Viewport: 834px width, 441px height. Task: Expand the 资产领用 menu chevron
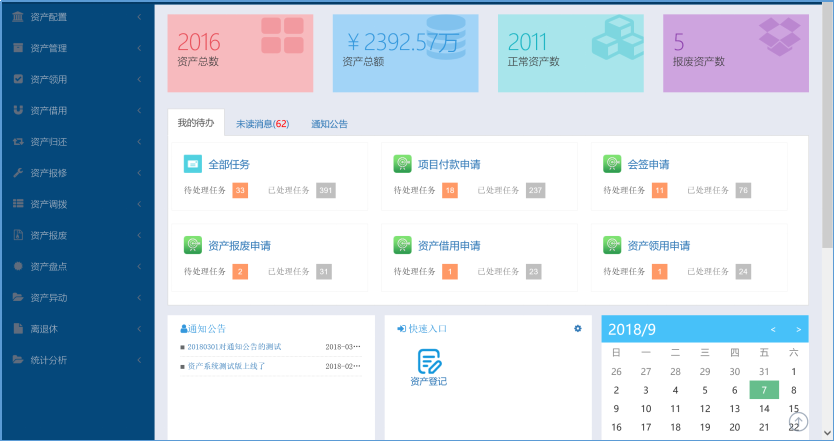coord(139,79)
